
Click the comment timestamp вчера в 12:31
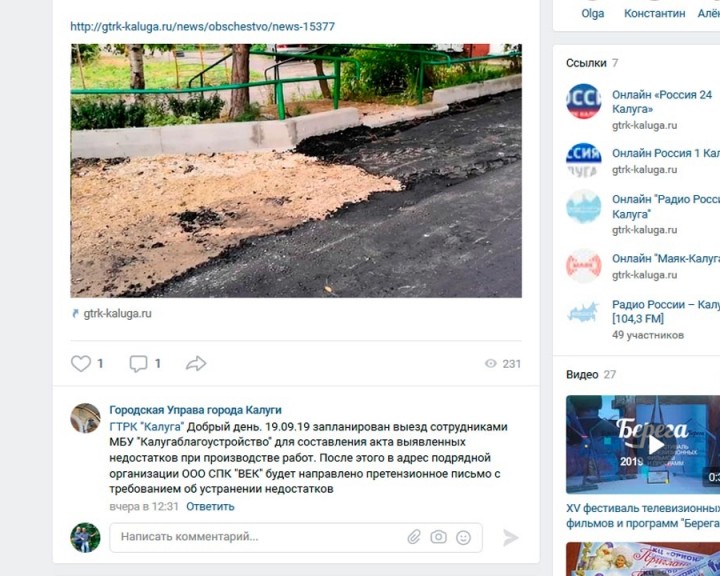144,507
